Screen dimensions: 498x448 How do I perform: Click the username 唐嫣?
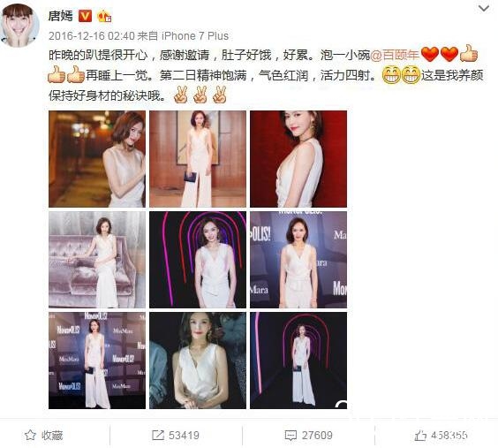coord(61,16)
